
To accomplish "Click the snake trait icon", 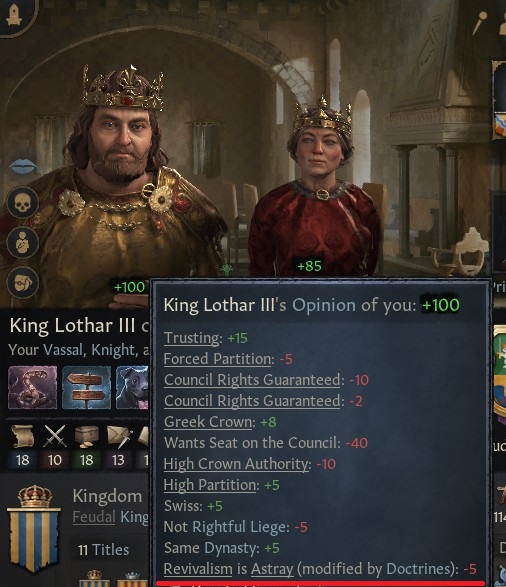I will tap(33, 387).
